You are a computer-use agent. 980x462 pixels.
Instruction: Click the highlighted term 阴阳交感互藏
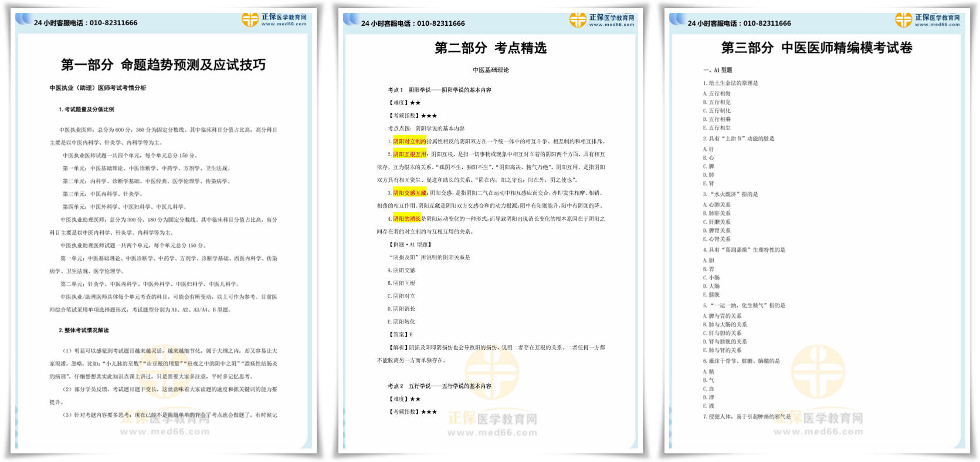409,193
